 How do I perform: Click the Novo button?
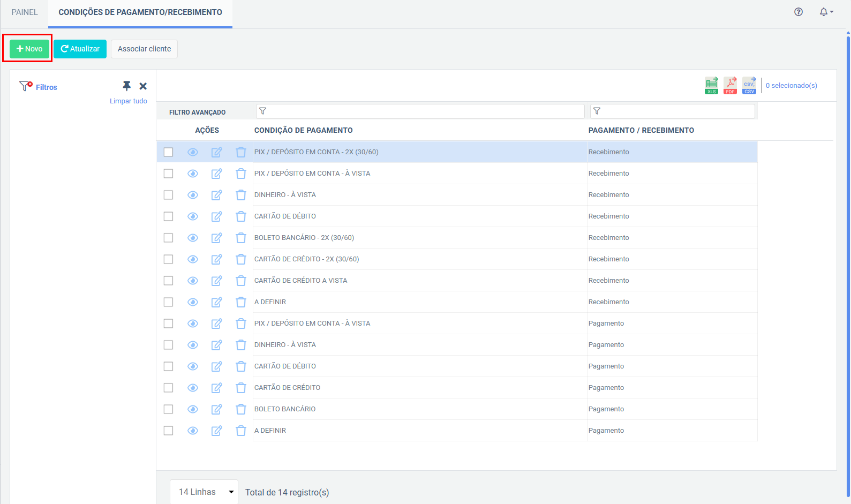point(29,49)
